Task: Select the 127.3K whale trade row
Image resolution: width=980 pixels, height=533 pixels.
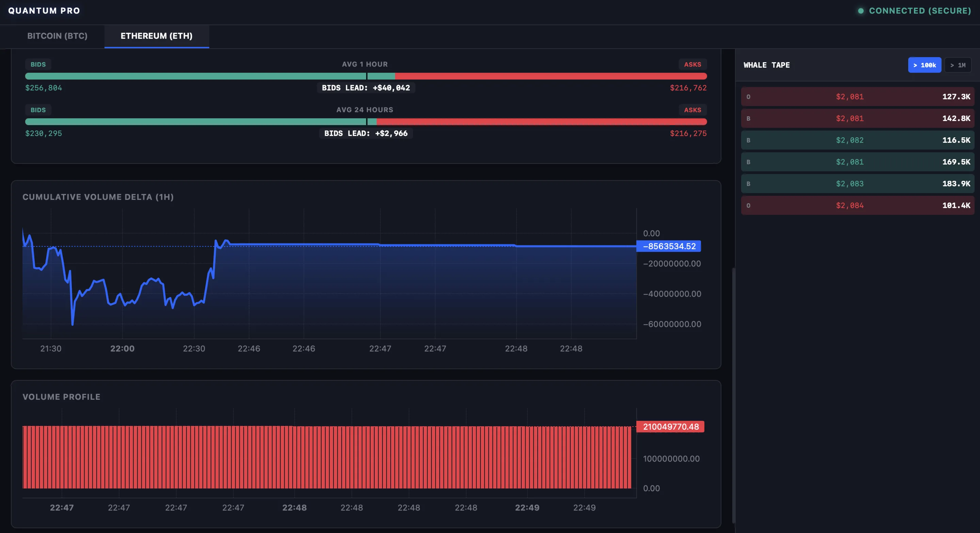Action: [x=857, y=97]
